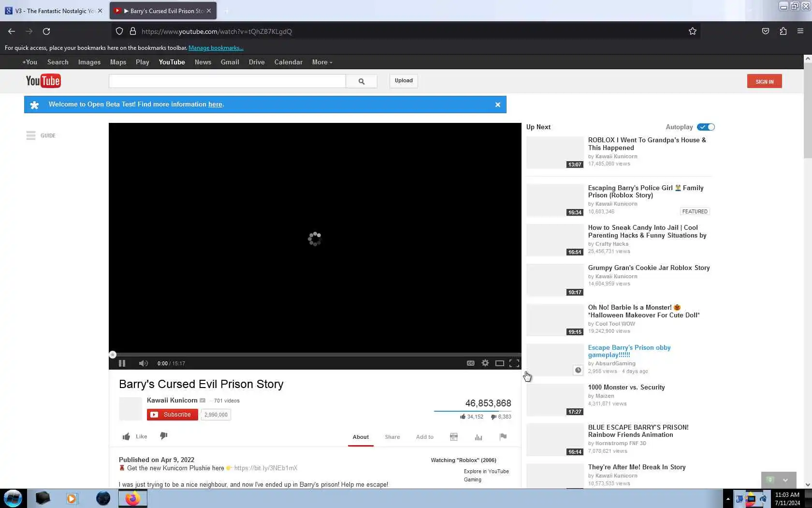Select the Add to tab
Screen dimensions: 812x508
tap(425, 437)
